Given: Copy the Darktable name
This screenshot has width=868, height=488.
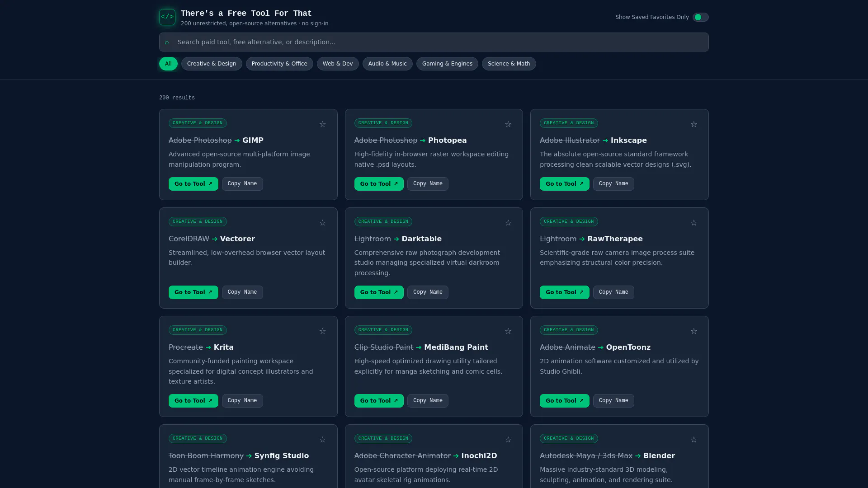Looking at the screenshot, I should (428, 292).
